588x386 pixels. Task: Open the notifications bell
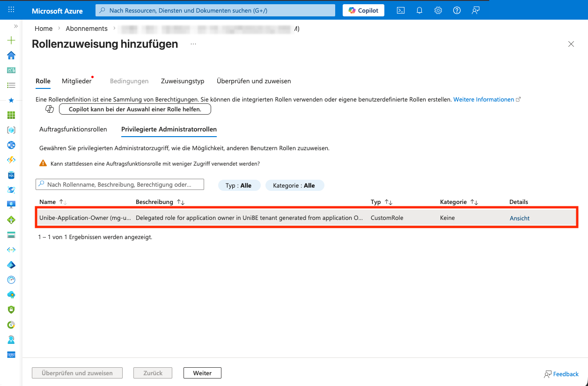tap(419, 10)
